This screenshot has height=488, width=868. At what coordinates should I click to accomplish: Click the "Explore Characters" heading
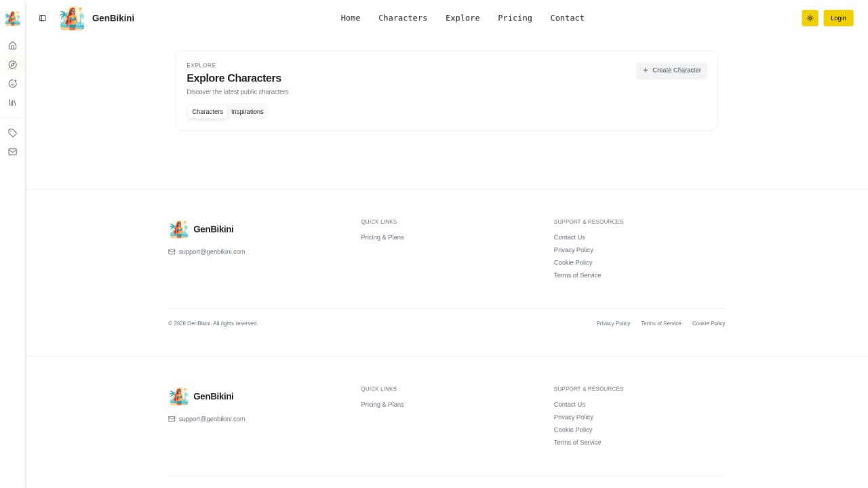(x=234, y=78)
